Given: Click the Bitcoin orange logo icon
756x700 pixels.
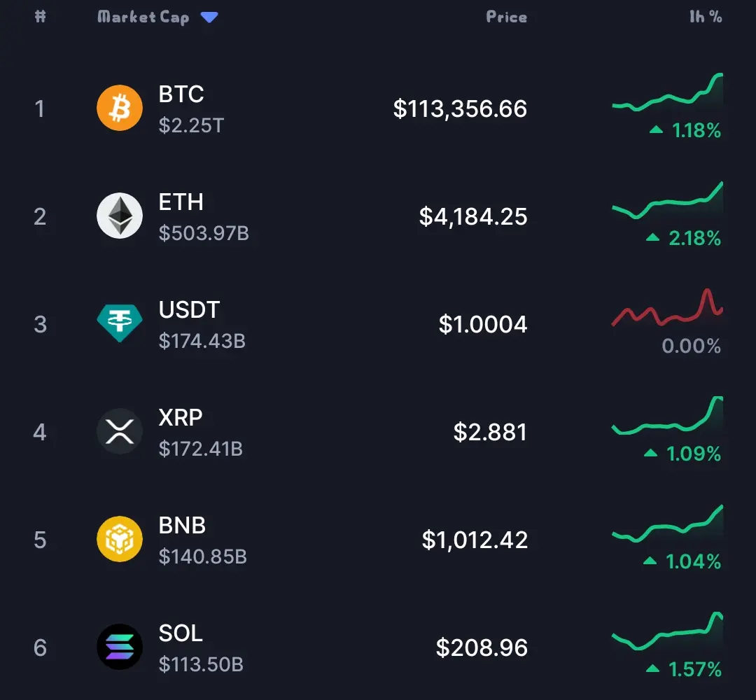Looking at the screenshot, I should point(120,108).
